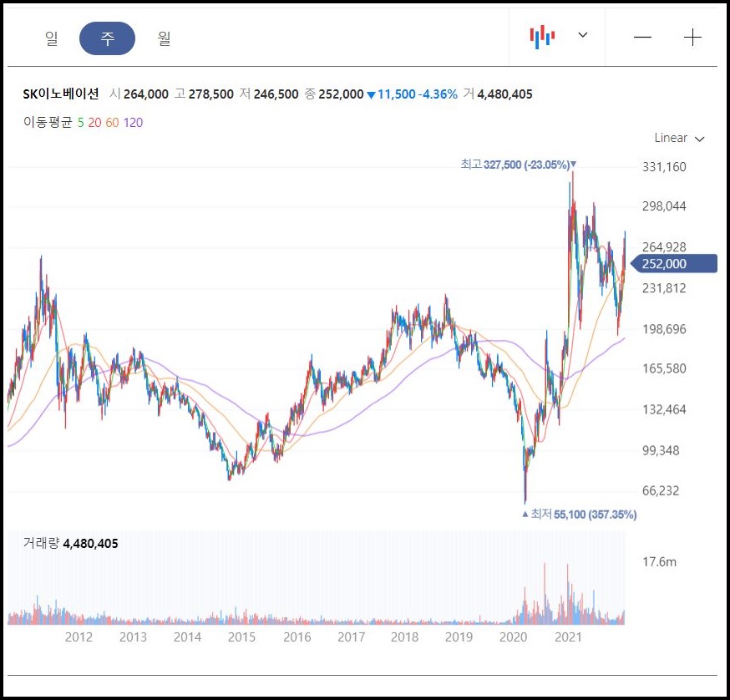Click the candlestick chart type icon
This screenshot has width=730, height=700.
tap(542, 37)
